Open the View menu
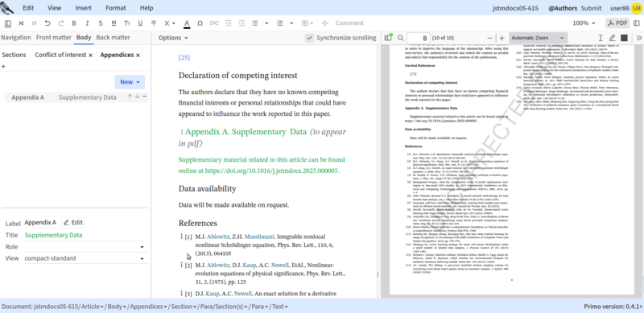644x313 pixels. tap(54, 8)
